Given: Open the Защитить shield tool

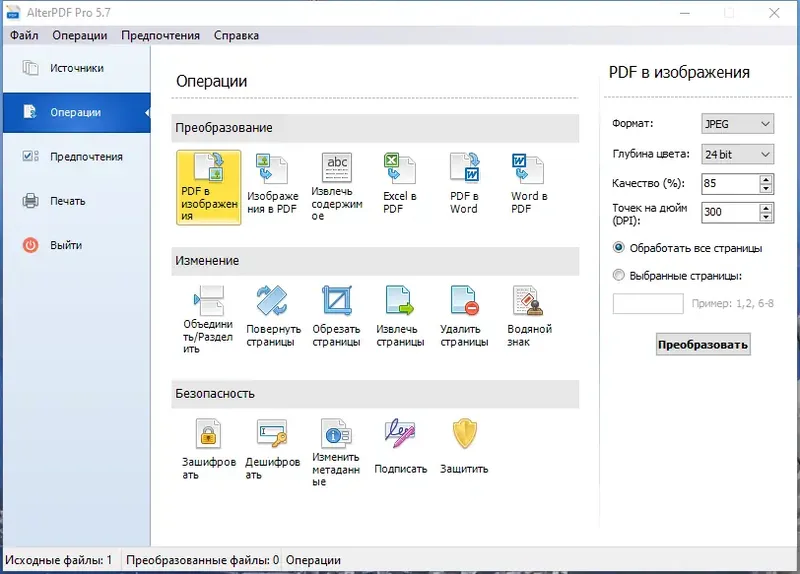Looking at the screenshot, I should click(464, 446).
